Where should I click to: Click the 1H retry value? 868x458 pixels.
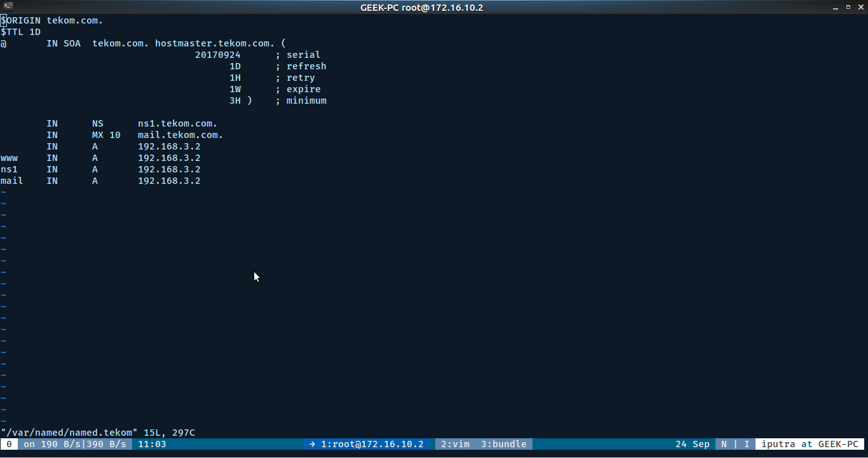point(235,78)
